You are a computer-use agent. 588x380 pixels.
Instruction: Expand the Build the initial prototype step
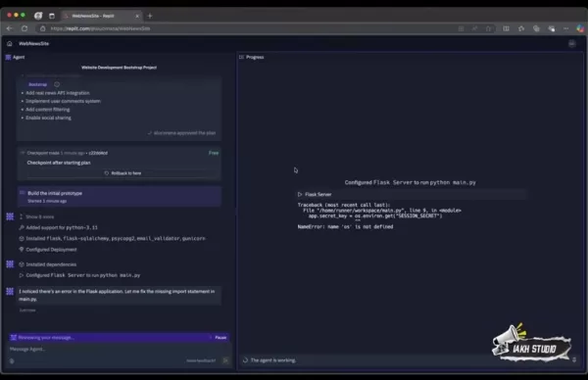[x=120, y=197]
